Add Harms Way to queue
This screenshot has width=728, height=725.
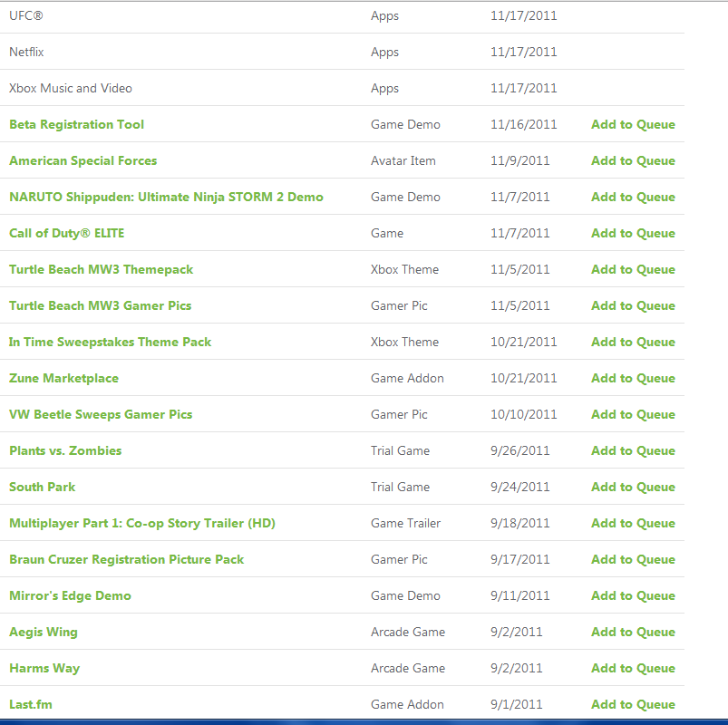click(633, 668)
